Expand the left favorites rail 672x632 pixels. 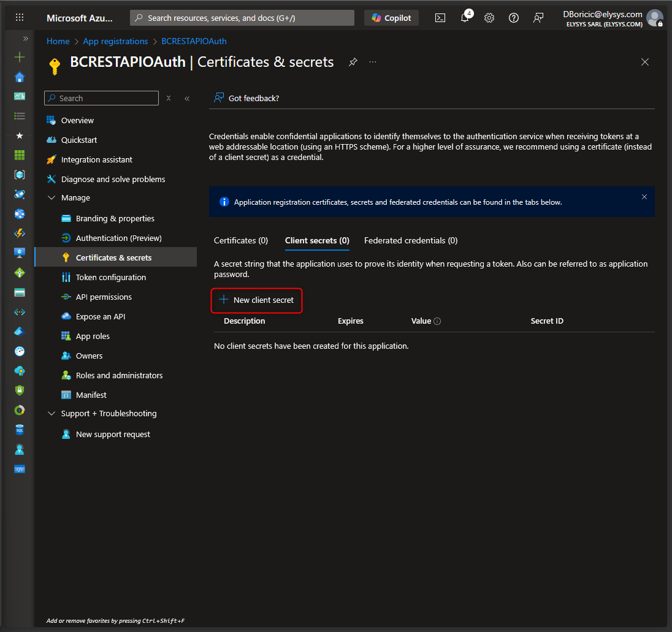coord(26,39)
